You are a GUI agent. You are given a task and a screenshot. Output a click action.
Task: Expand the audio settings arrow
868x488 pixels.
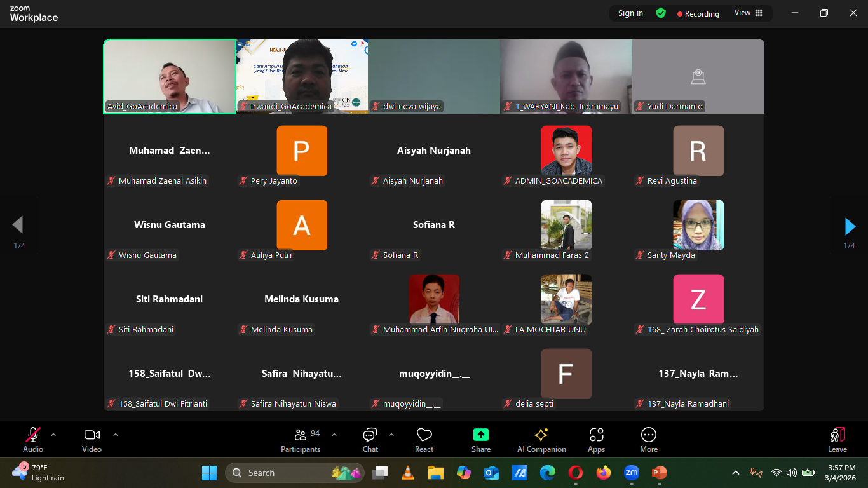(x=53, y=435)
